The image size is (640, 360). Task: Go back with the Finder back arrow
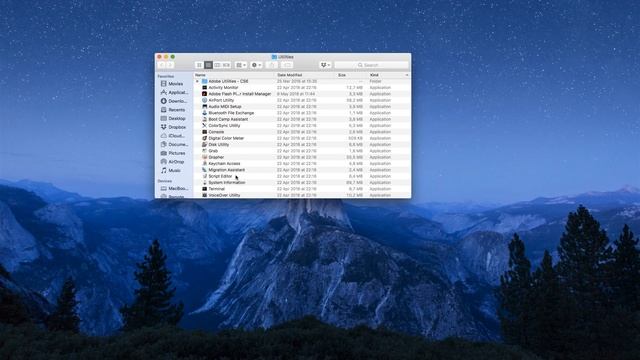(x=162, y=65)
